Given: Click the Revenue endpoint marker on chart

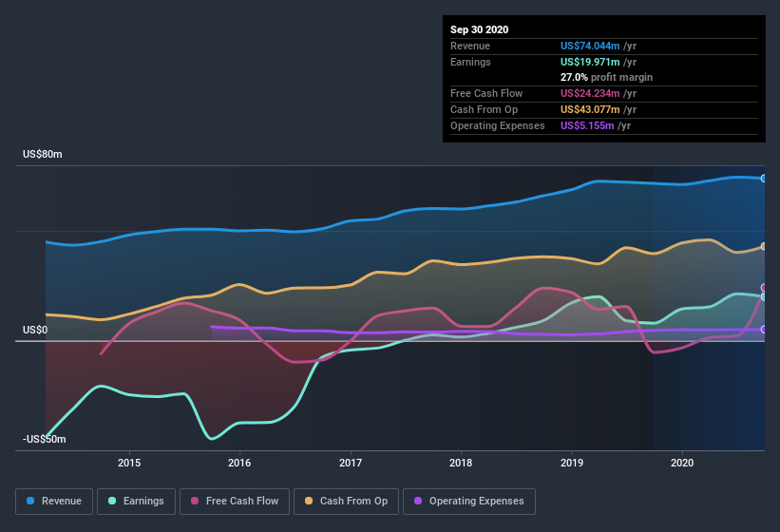Looking at the screenshot, I should [x=764, y=179].
